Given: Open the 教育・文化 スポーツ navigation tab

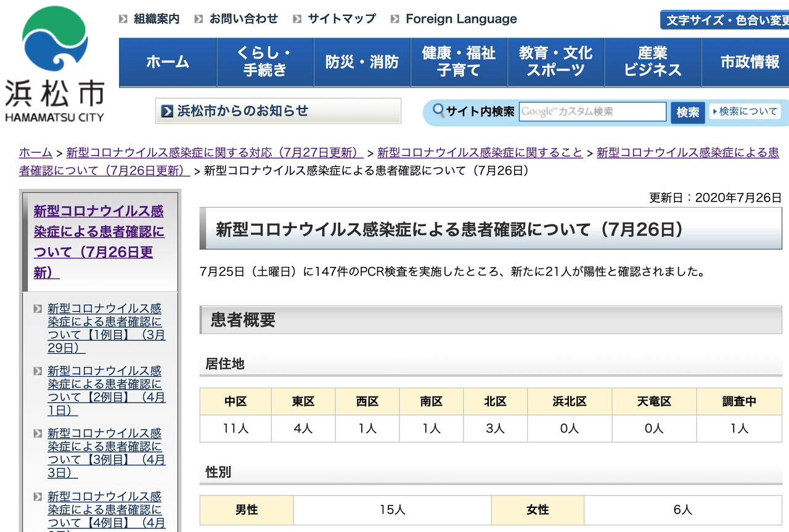Looking at the screenshot, I should pos(556,62).
